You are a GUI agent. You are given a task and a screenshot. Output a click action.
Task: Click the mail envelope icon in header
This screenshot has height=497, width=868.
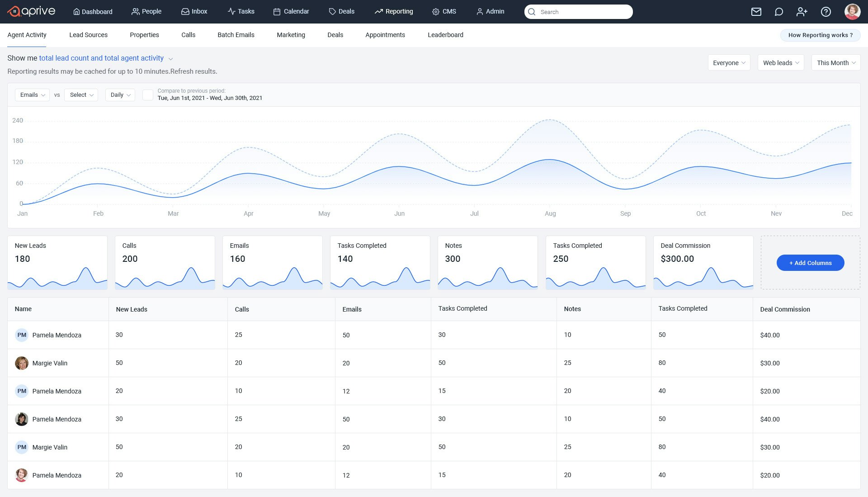coord(756,12)
